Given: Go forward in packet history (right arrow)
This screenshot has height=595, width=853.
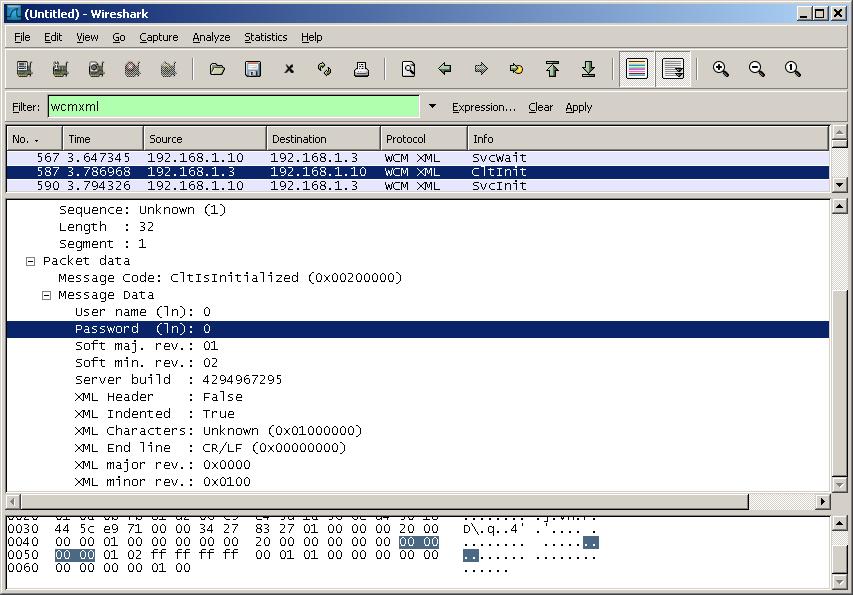Looking at the screenshot, I should tap(481, 69).
